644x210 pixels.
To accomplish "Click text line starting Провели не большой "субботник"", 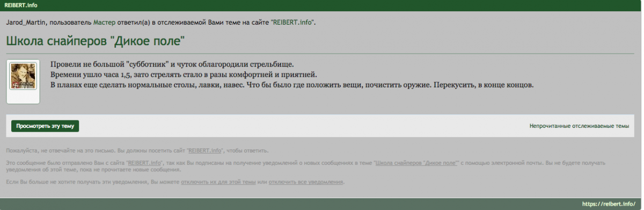I will coord(172,64).
